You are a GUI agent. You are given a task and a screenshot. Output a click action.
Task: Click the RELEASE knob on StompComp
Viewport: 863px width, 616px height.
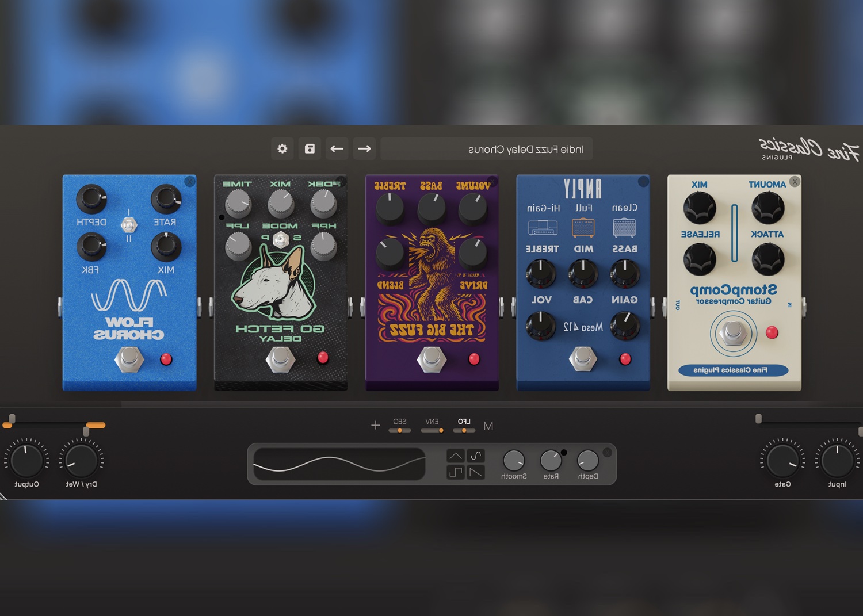700,259
